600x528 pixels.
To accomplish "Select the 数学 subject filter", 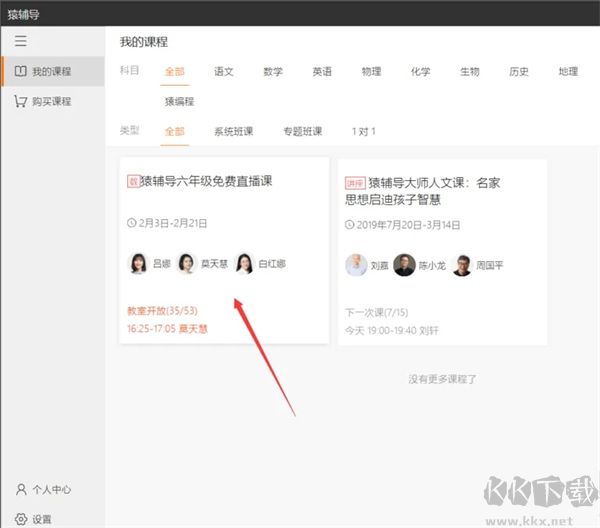I will tap(273, 72).
